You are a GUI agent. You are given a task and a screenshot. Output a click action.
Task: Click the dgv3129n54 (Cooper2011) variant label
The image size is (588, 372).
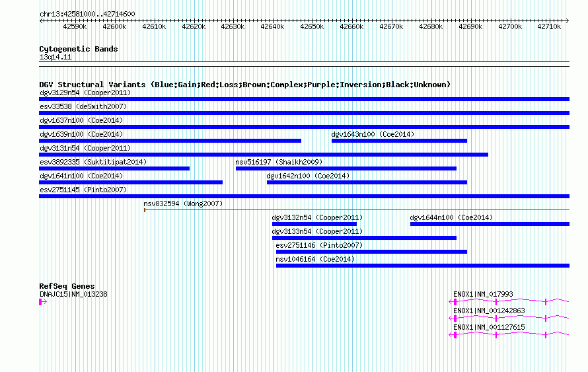(x=85, y=93)
